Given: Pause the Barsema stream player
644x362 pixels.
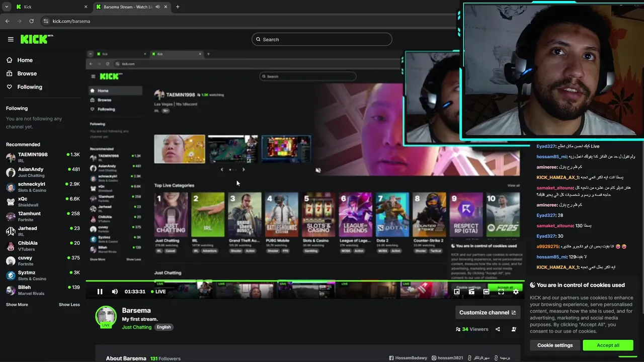Looking at the screenshot, I should click(x=100, y=292).
